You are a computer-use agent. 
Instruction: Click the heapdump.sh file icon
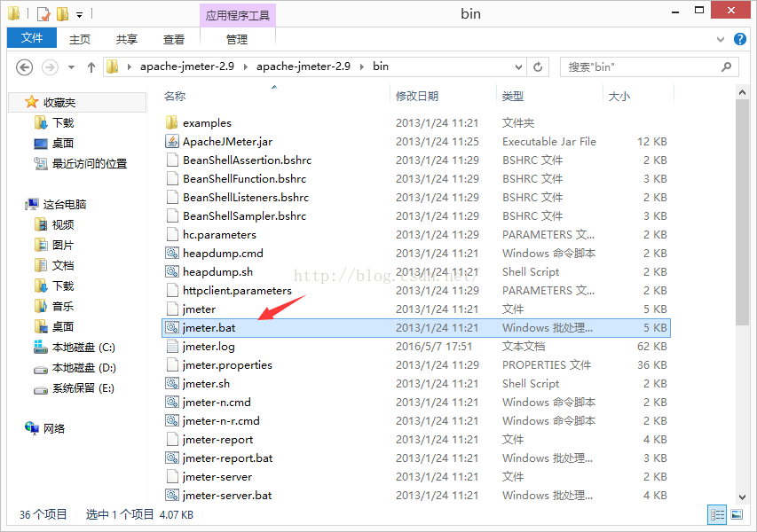(172, 271)
